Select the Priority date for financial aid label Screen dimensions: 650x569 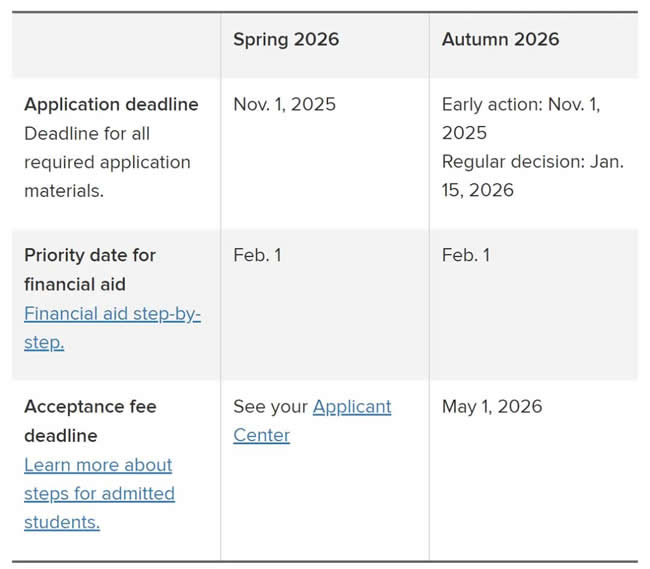pyautogui.click(x=90, y=270)
